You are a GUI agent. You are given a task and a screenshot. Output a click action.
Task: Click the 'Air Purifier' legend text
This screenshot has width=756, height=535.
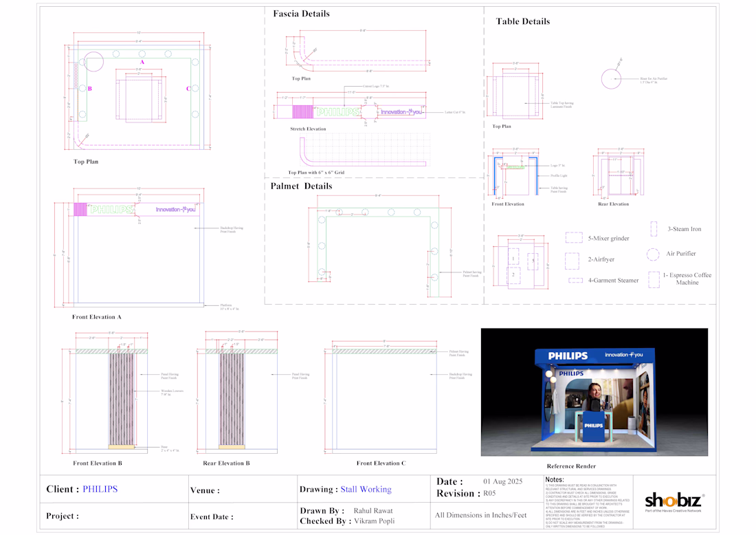pyautogui.click(x=681, y=254)
